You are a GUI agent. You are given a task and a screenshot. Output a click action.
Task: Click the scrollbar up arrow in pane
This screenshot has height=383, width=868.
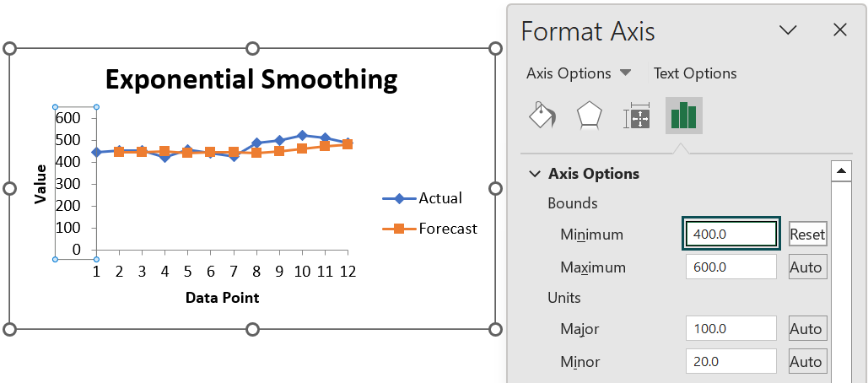(x=841, y=171)
